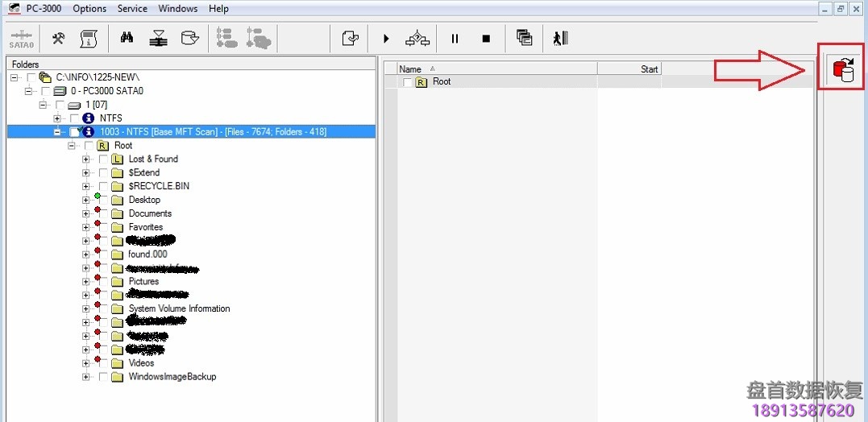Open the Service menu
The width and height of the screenshot is (868, 422).
pyautogui.click(x=132, y=9)
